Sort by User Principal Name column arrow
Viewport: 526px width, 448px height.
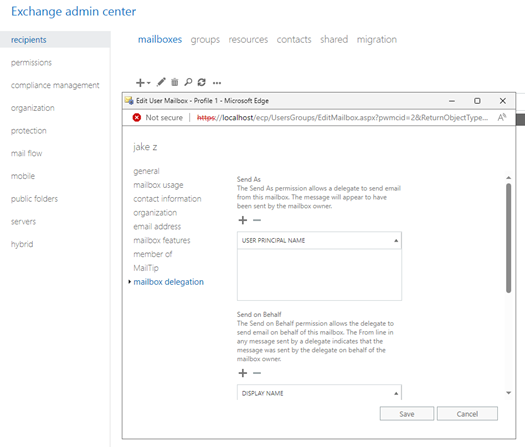[x=396, y=241]
